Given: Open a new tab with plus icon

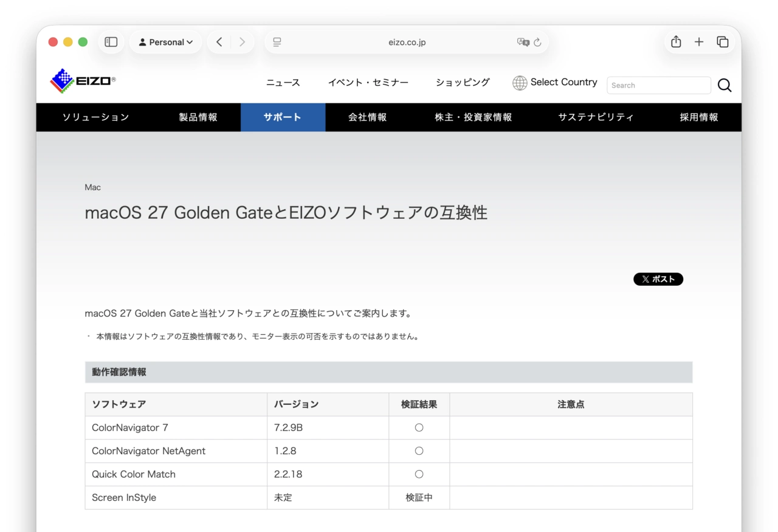Looking at the screenshot, I should pos(699,42).
